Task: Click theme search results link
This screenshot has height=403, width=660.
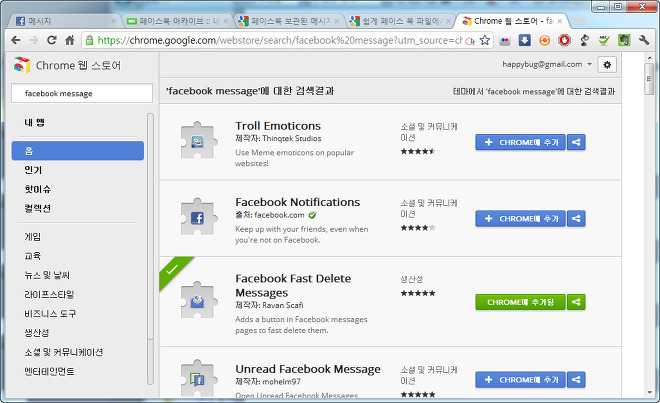Action: coord(534,91)
